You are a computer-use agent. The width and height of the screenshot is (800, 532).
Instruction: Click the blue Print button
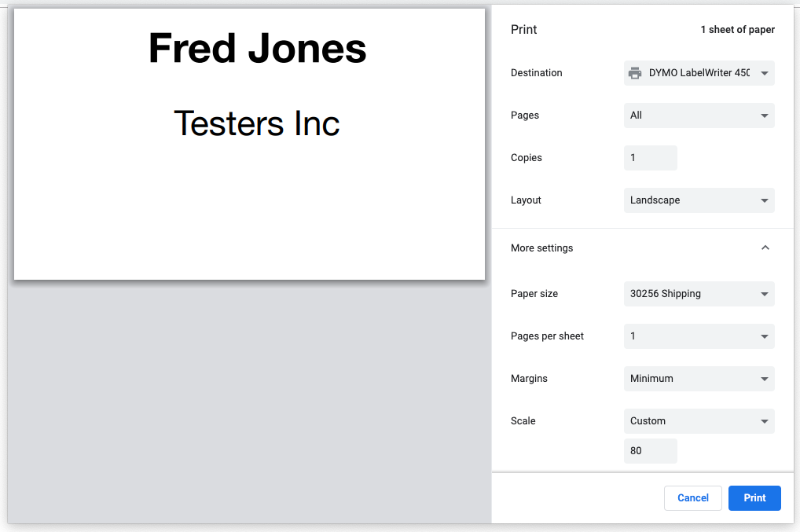click(754, 498)
